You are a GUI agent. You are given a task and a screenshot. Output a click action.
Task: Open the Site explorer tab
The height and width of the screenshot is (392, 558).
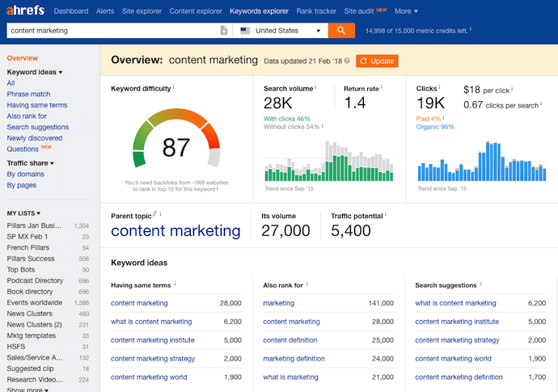pyautogui.click(x=141, y=11)
